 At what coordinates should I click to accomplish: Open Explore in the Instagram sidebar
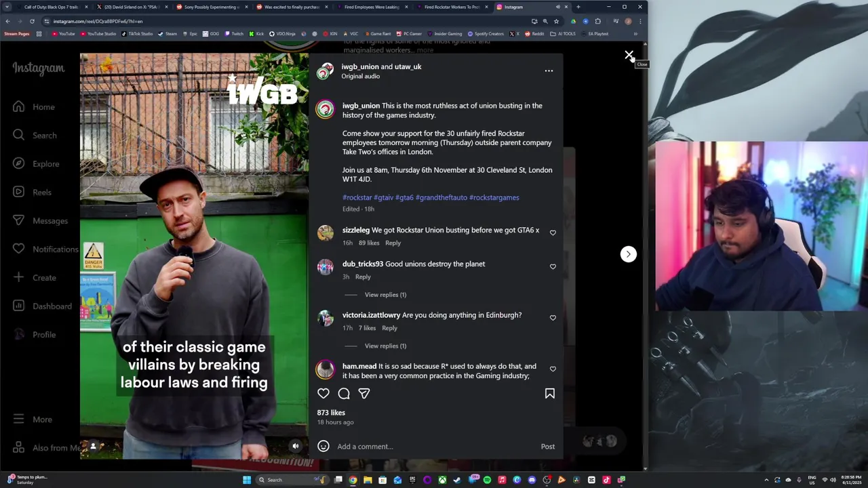[36, 164]
